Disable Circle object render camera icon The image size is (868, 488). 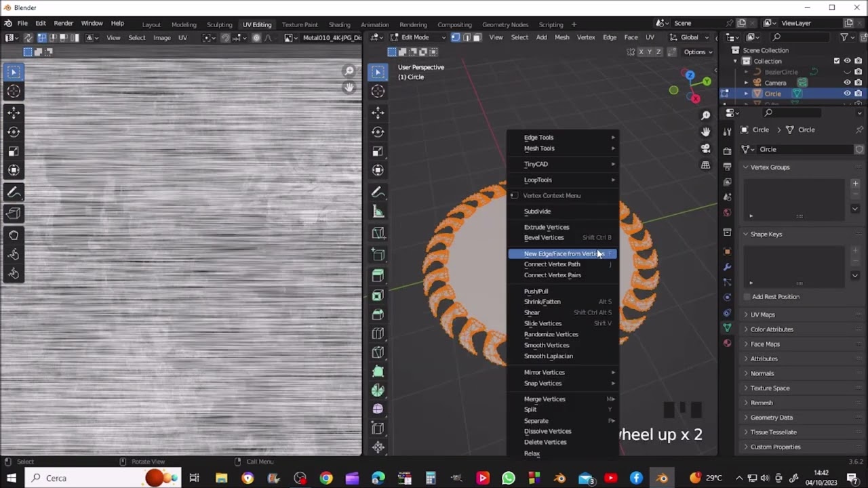point(859,94)
